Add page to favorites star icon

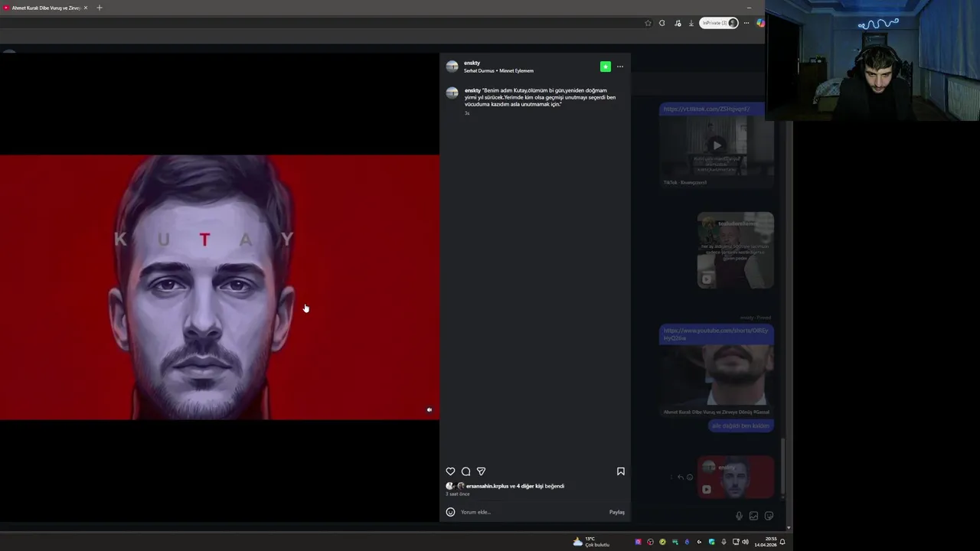click(648, 23)
